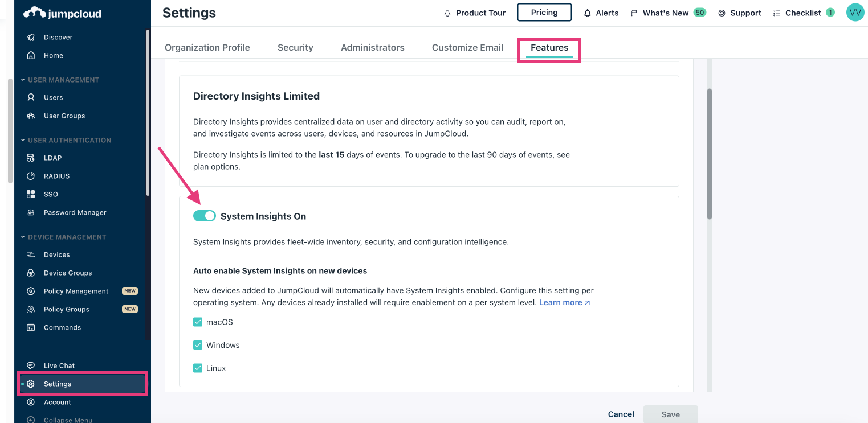Open Live Chat label in sidebar
This screenshot has width=868, height=423.
pos(59,365)
